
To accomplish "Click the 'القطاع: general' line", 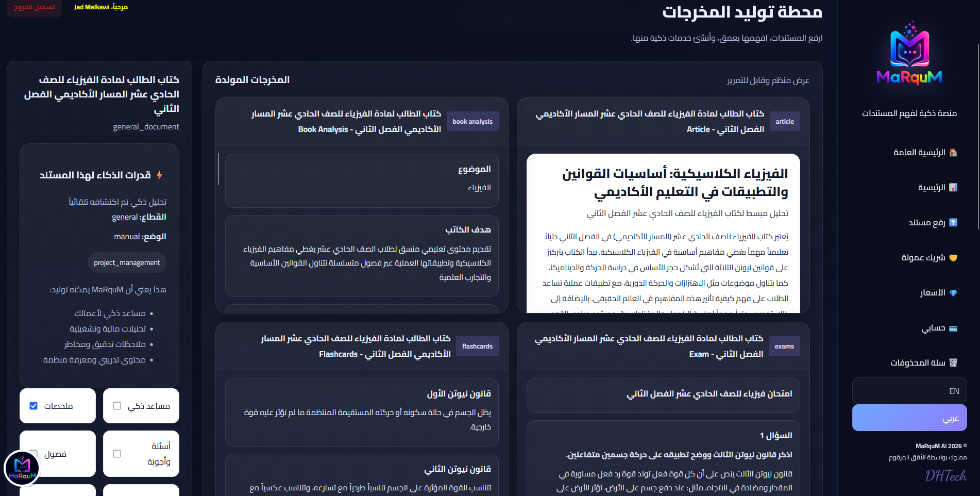I will 139,217.
